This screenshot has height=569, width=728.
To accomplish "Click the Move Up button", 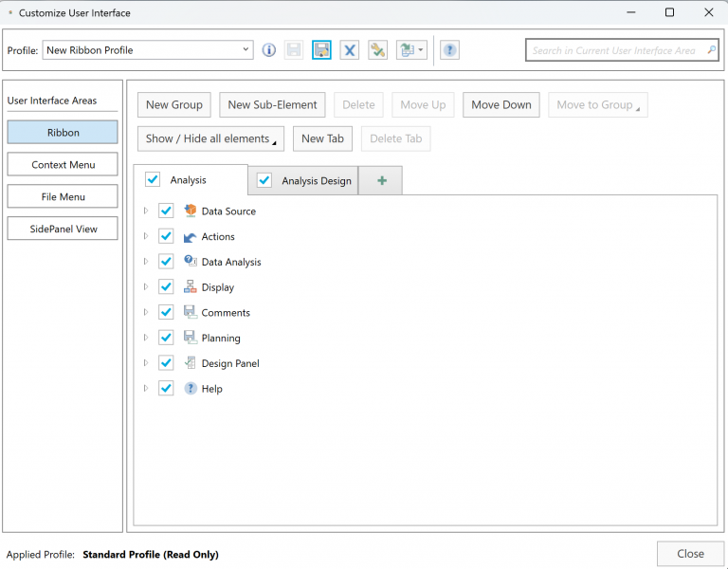I will coord(423,105).
